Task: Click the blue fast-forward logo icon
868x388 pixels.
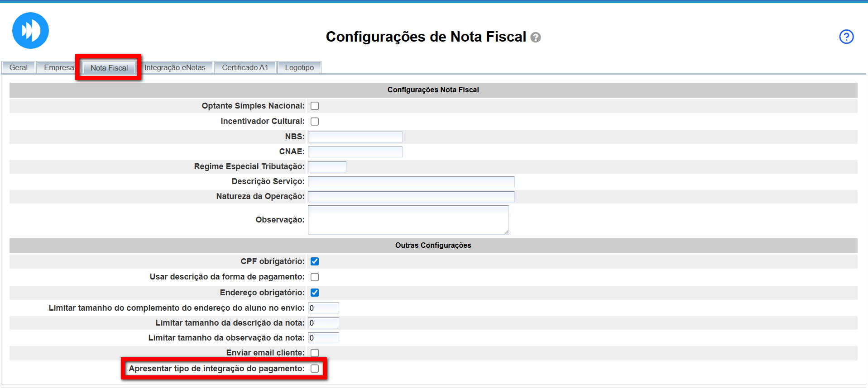Action: tap(30, 31)
